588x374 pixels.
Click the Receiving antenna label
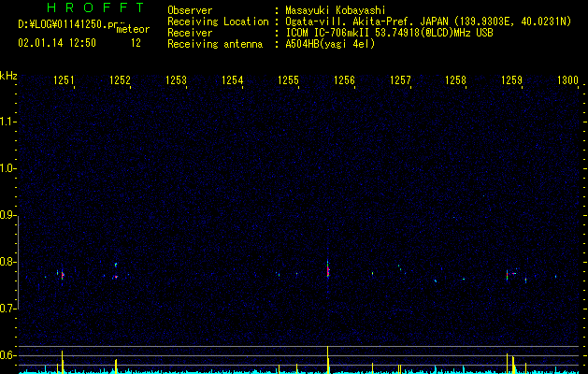point(215,44)
